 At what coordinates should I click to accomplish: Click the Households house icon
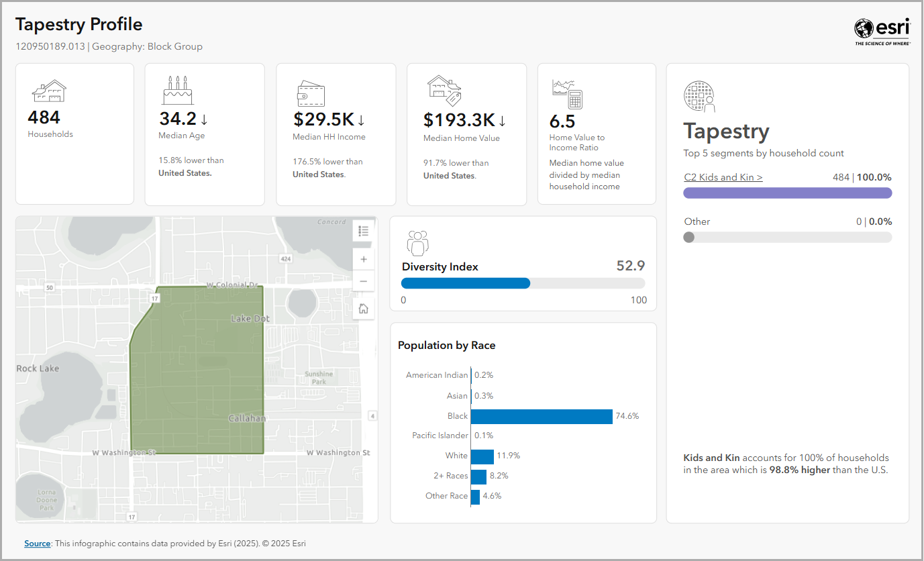49,91
